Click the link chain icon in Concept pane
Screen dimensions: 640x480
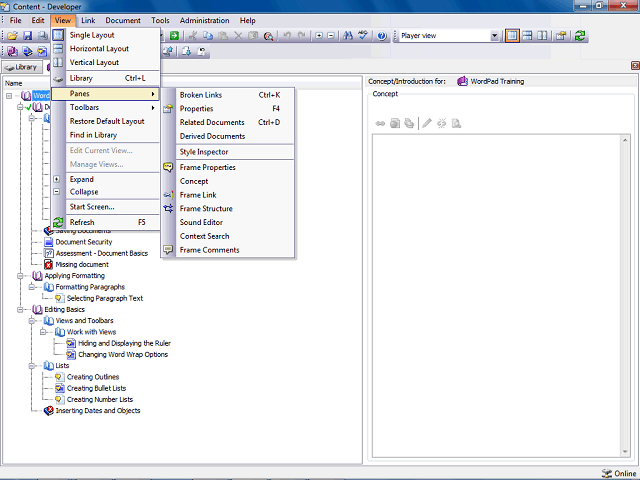[380, 123]
